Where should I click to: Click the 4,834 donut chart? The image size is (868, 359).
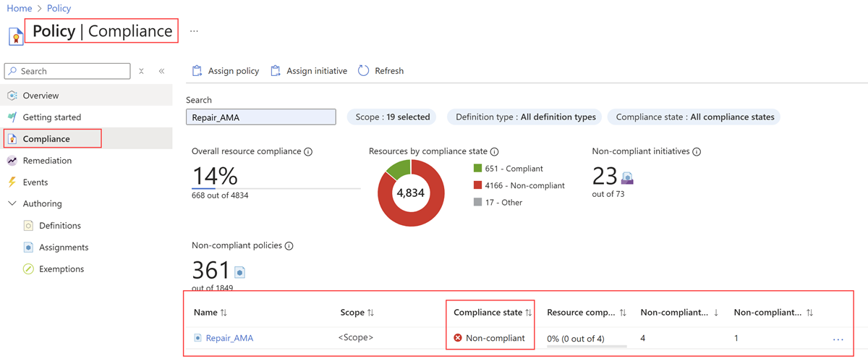click(x=410, y=193)
